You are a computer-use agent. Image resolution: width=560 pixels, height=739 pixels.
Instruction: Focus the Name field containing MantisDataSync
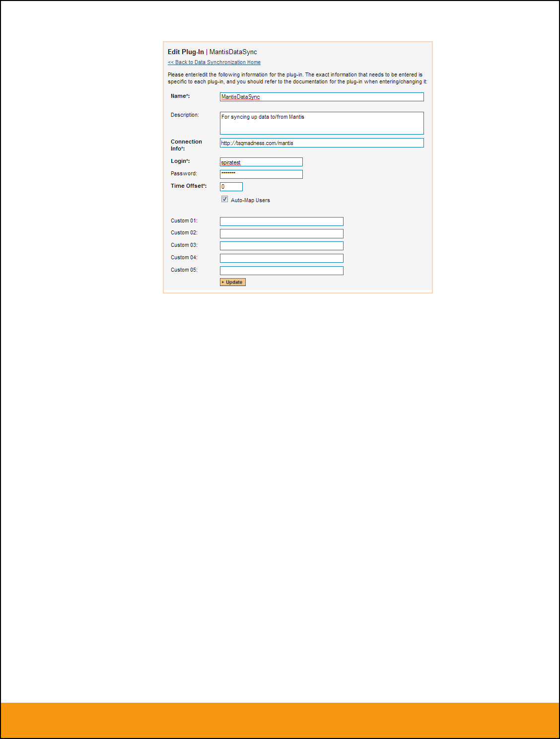322,97
